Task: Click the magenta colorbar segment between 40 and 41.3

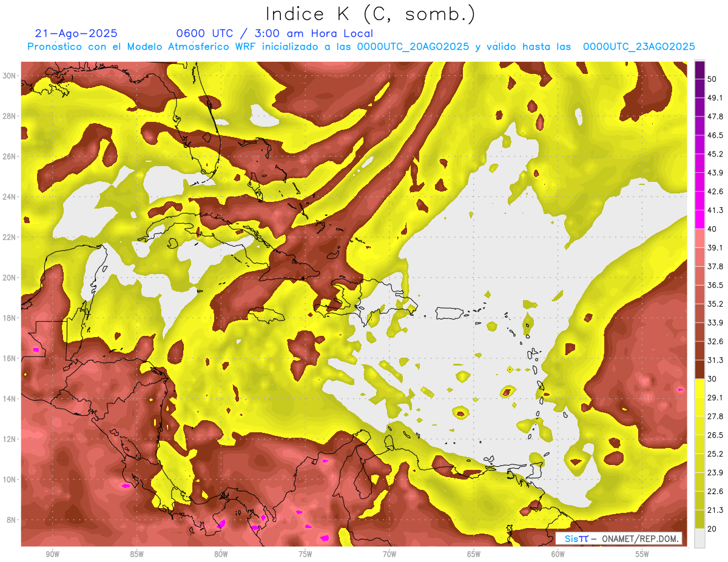Action: pyautogui.click(x=699, y=219)
